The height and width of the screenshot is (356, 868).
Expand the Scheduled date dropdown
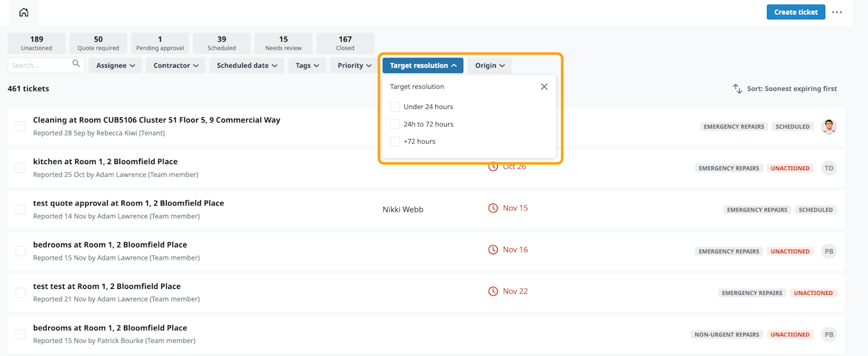click(247, 66)
